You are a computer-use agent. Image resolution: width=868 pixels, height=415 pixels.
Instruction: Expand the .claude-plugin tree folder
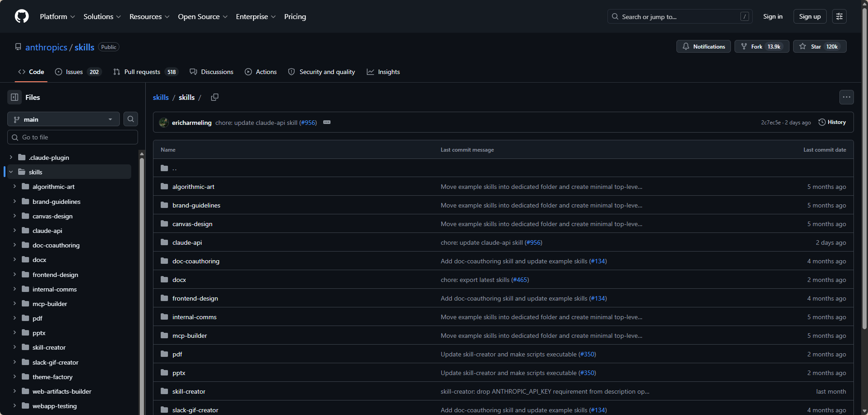[x=11, y=158]
